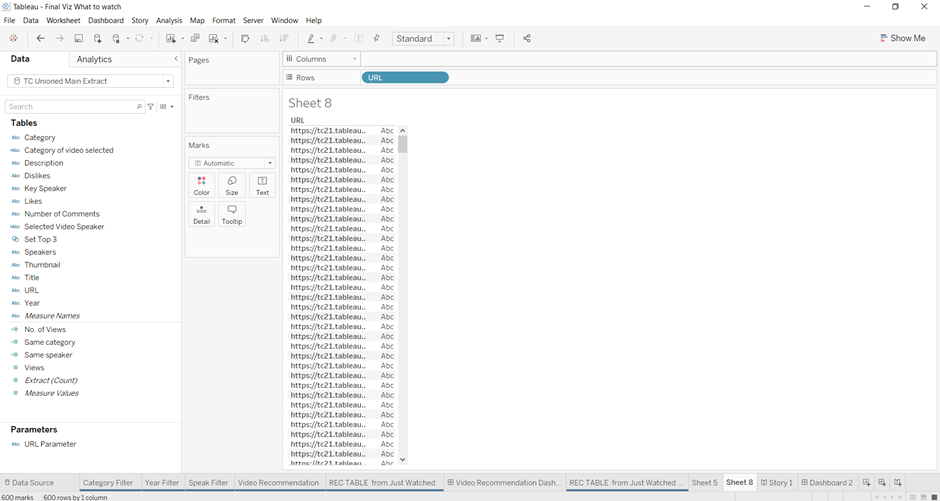Viewport: 940px width, 501px height.
Task: Open the Worksheet menu
Action: [63, 20]
